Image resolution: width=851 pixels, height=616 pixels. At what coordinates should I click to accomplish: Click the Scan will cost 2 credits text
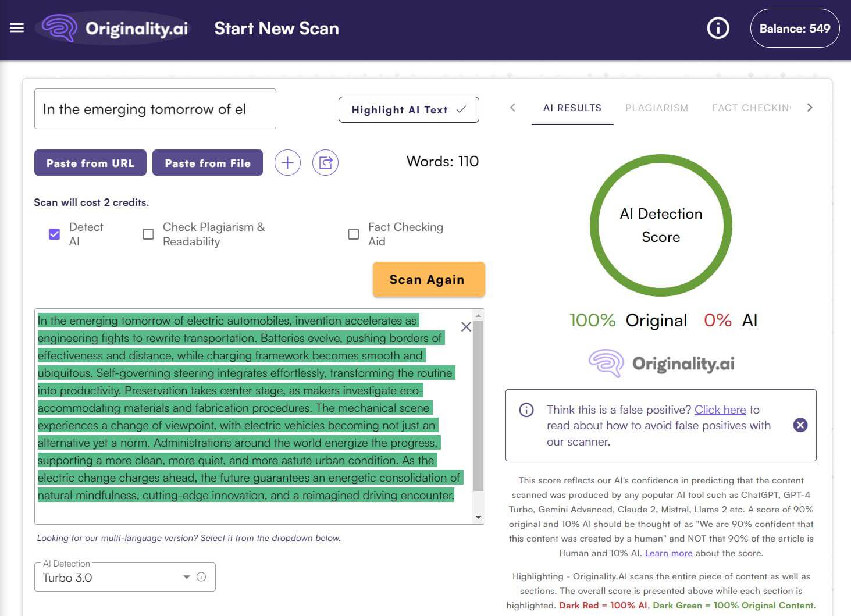coord(91,202)
